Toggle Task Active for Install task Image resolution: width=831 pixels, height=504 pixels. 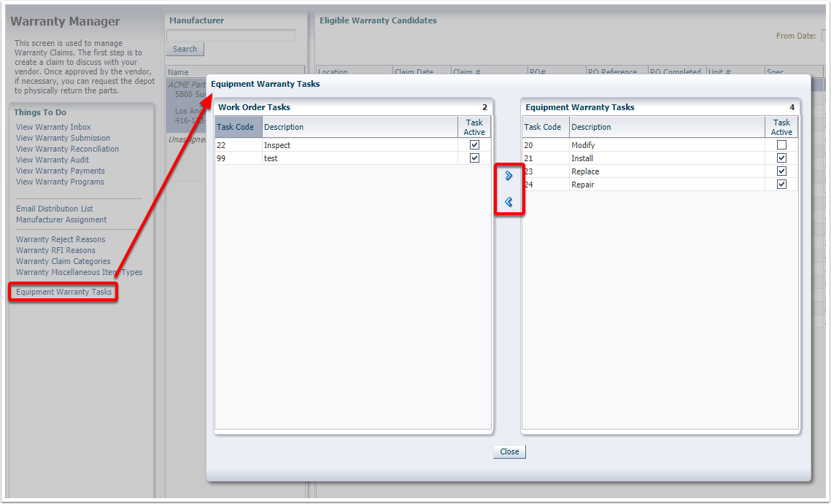(781, 158)
